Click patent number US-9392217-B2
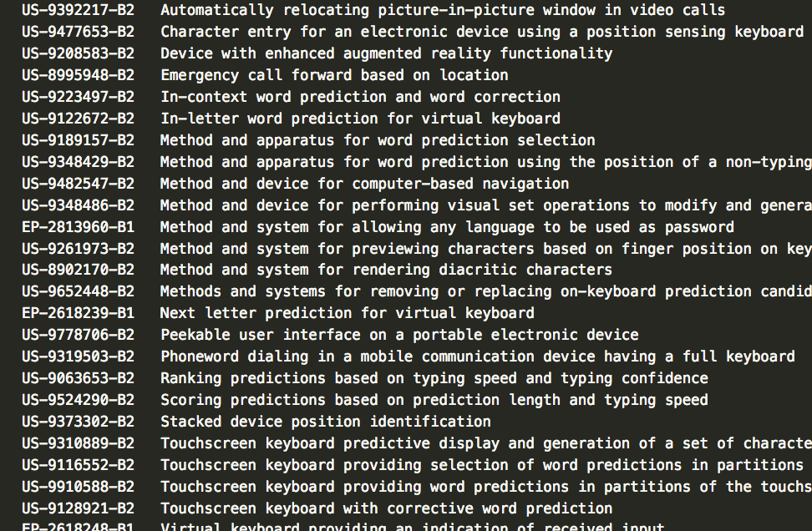The width and height of the screenshot is (812, 531). point(79,10)
